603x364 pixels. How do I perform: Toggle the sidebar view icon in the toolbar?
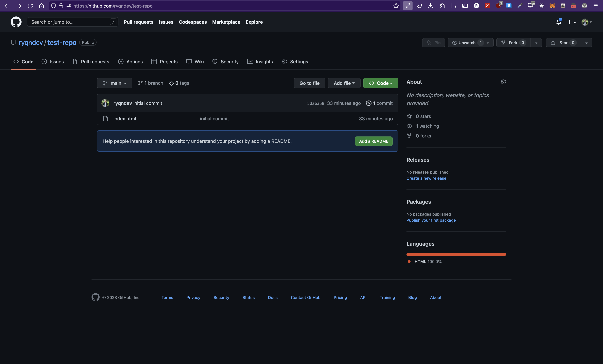click(x=465, y=6)
